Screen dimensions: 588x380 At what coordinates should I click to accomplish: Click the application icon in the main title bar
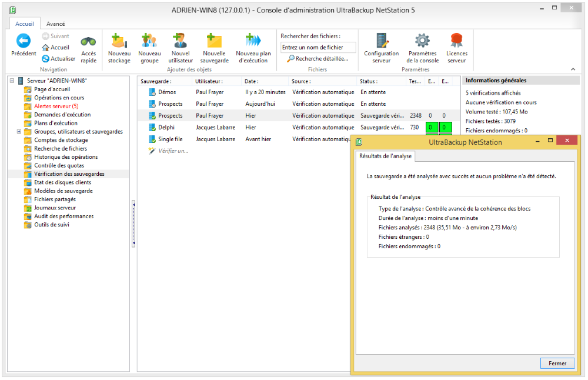pyautogui.click(x=13, y=10)
